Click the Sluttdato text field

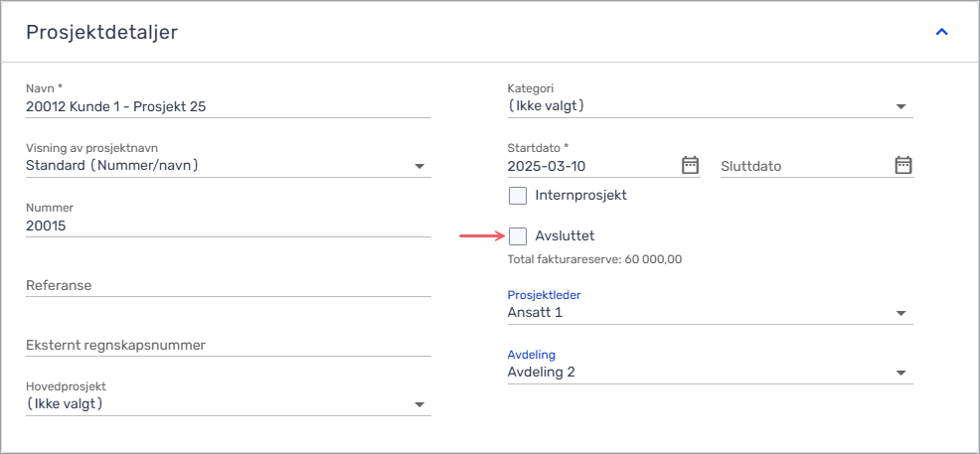806,167
